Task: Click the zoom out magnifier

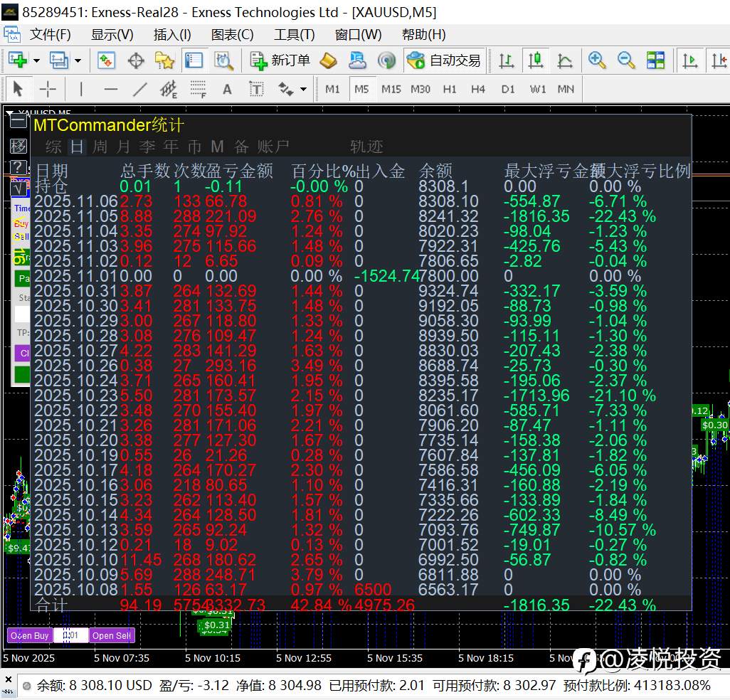Action: pyautogui.click(x=626, y=60)
